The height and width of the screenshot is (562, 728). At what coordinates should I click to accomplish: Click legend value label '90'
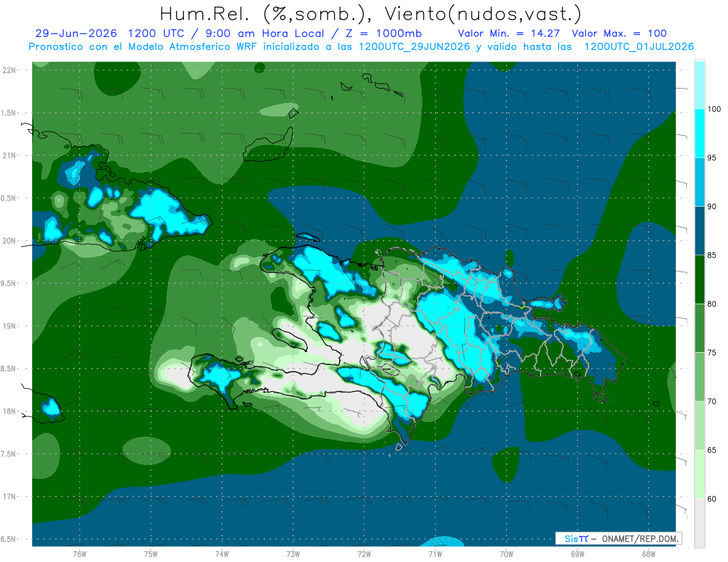713,207
